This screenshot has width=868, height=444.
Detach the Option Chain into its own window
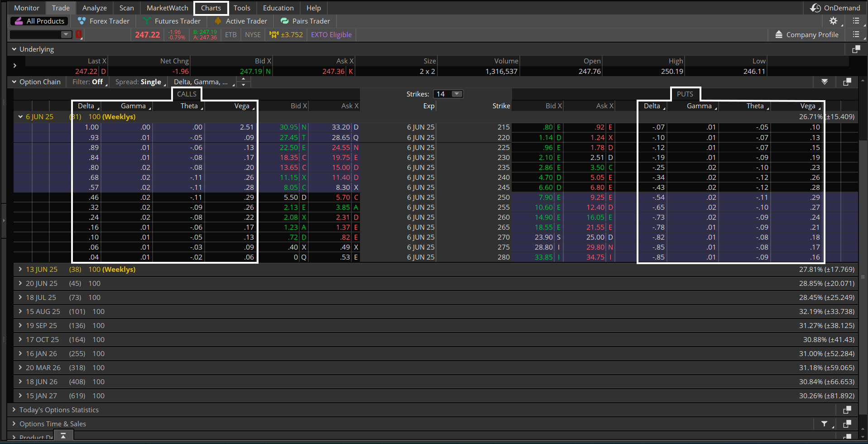coord(848,82)
